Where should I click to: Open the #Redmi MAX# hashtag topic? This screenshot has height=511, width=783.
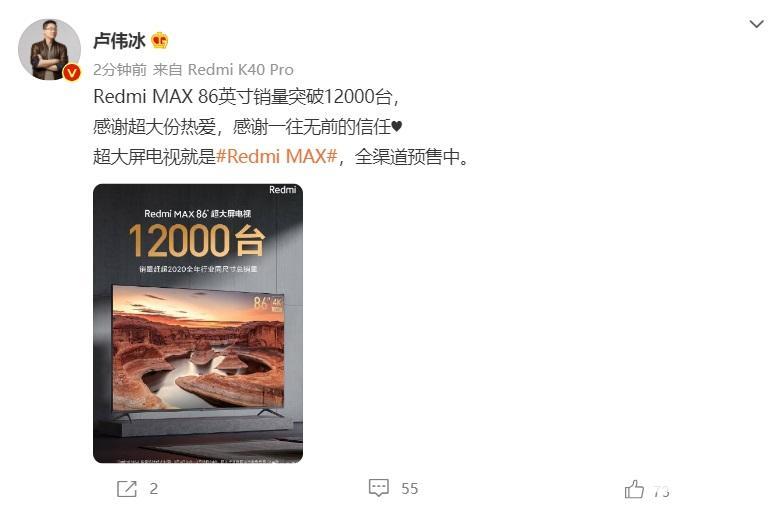point(277,157)
